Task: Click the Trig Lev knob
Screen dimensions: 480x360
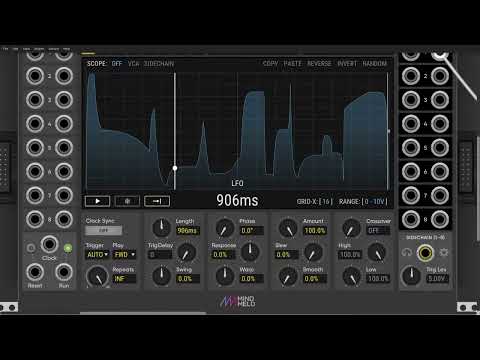Action: point(411,276)
